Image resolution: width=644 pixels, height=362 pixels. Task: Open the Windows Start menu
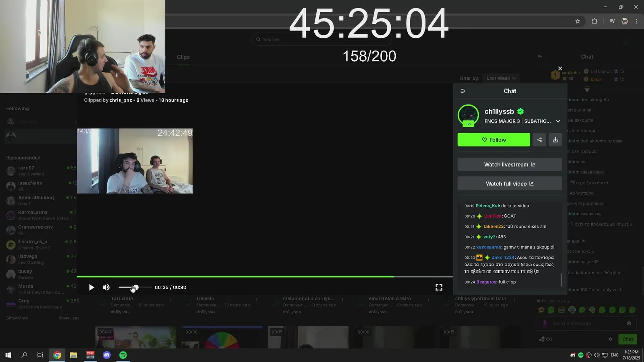coord(8,355)
